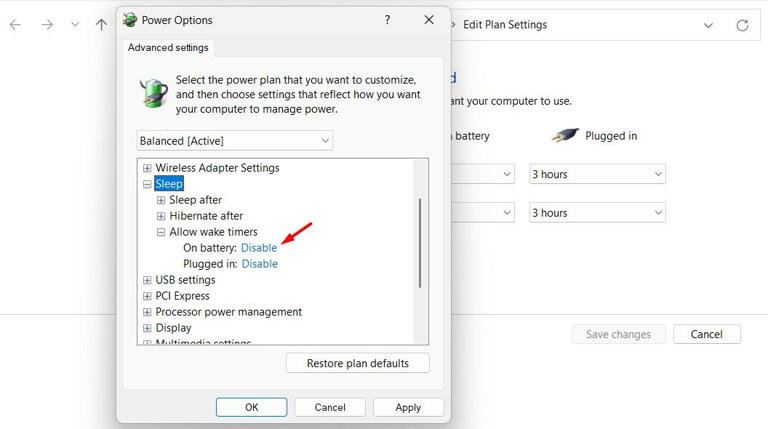Click the up one level arrow
The width and height of the screenshot is (768, 429).
click(x=101, y=25)
